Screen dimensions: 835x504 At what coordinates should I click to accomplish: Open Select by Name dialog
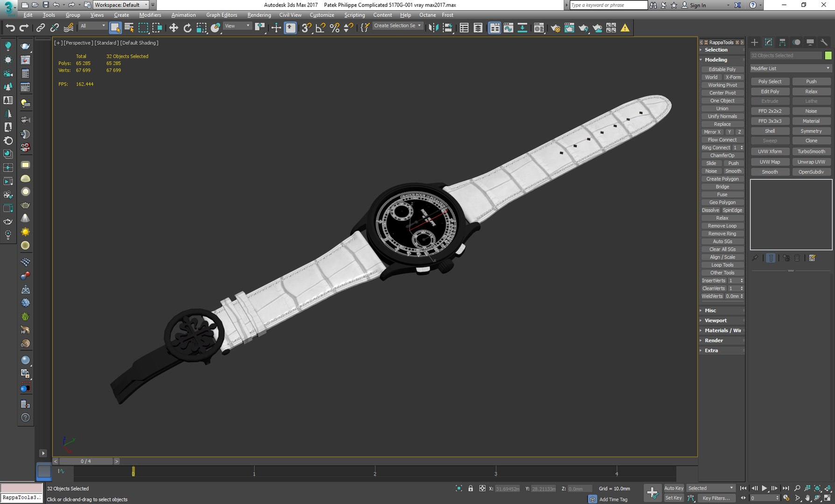[129, 28]
